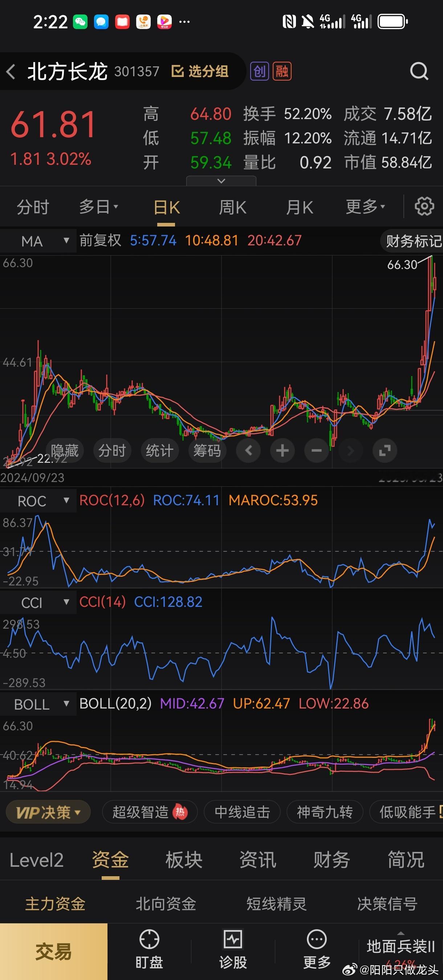Open search with the magnifier icon
Viewport: 443px width, 980px height.
[x=419, y=71]
